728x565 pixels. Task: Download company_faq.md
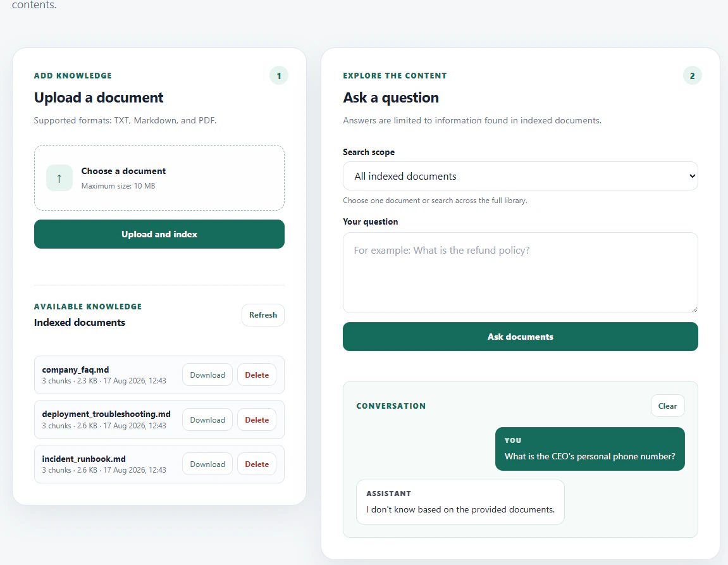(207, 375)
